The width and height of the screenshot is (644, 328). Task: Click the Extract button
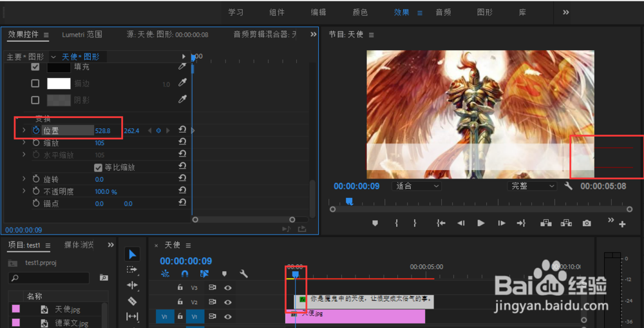coord(566,223)
